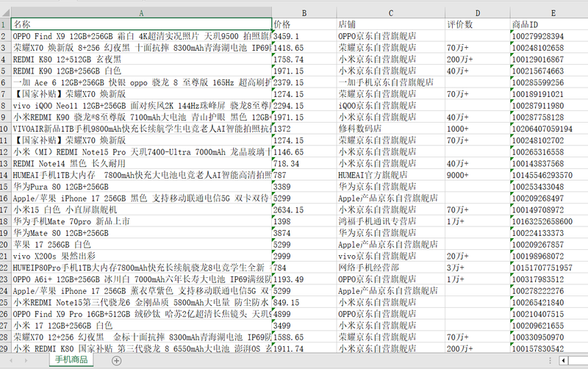Screen dimensions: 588x369
Task: Select column D header
Action: tap(477, 12)
